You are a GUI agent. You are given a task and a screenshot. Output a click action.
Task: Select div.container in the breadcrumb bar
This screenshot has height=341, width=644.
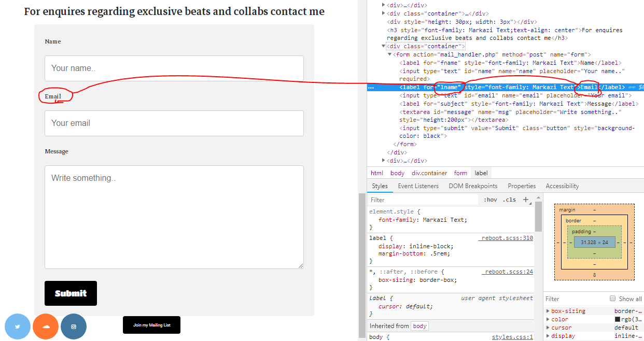429,173
